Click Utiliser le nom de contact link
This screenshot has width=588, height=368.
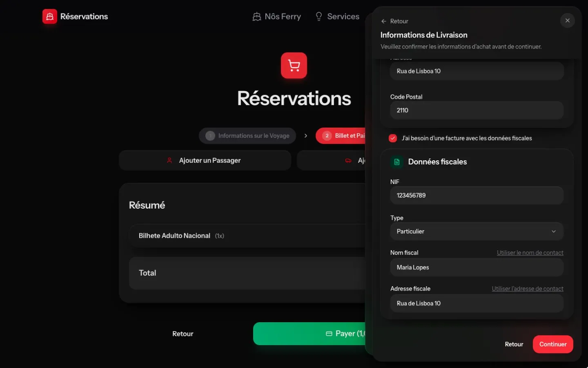pyautogui.click(x=530, y=253)
